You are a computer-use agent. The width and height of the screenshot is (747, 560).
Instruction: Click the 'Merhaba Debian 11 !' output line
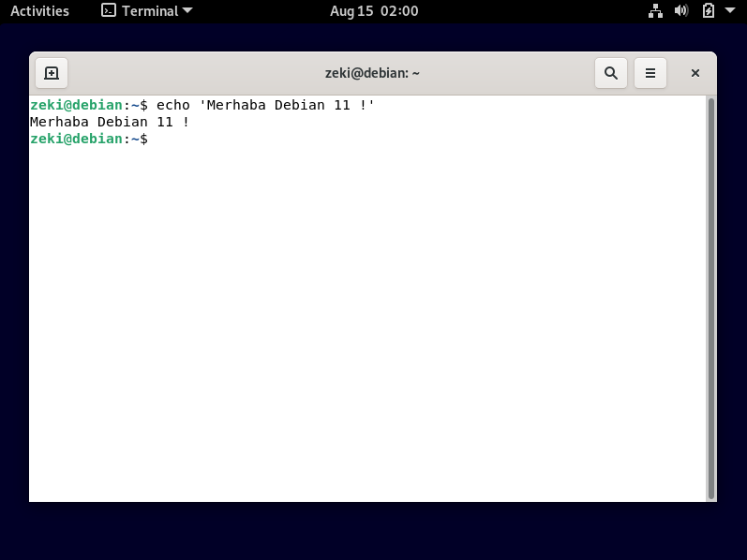pos(110,122)
